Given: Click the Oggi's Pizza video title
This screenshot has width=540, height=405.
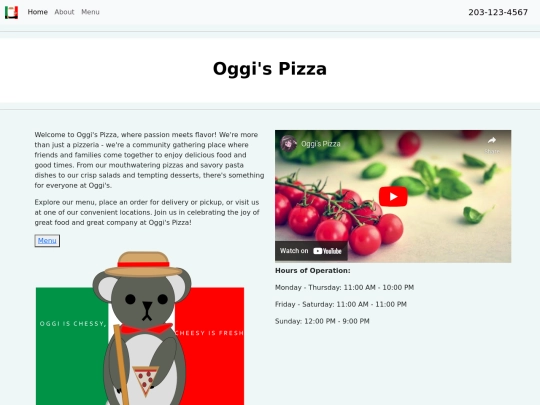Looking at the screenshot, I should point(321,144).
